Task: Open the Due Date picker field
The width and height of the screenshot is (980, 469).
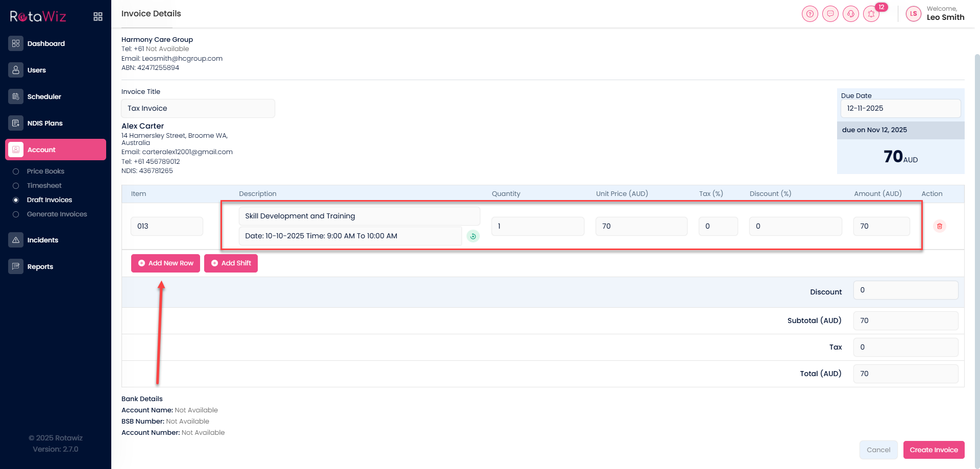Action: pyautogui.click(x=900, y=108)
